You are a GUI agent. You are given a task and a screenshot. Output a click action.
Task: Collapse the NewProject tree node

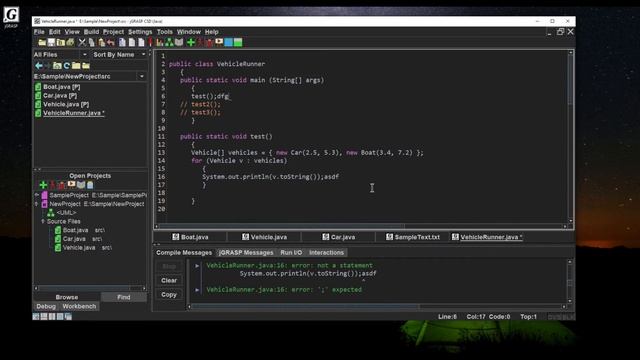[x=37, y=204]
